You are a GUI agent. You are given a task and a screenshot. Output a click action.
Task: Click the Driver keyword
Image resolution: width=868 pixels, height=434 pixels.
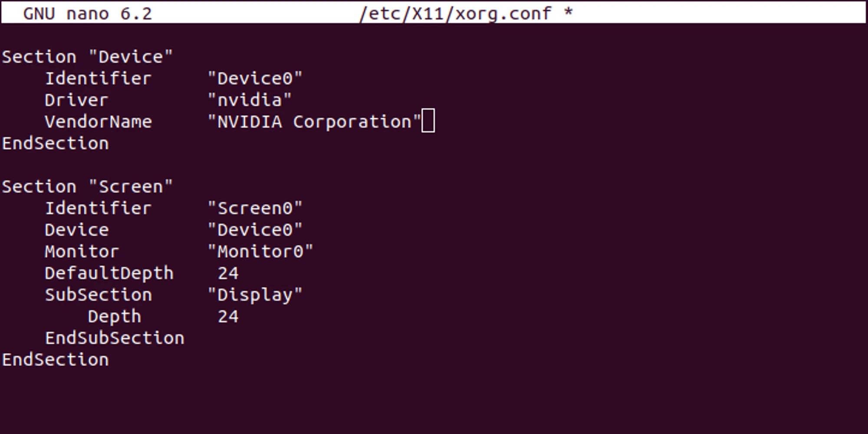click(76, 100)
